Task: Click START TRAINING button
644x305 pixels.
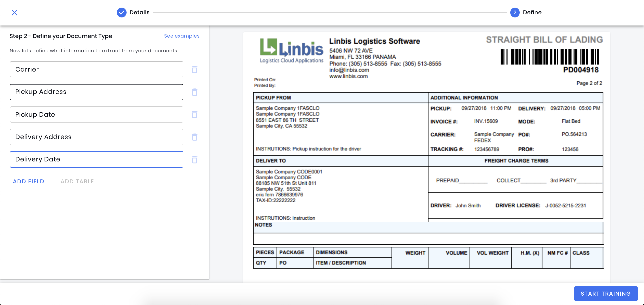Action: point(606,294)
